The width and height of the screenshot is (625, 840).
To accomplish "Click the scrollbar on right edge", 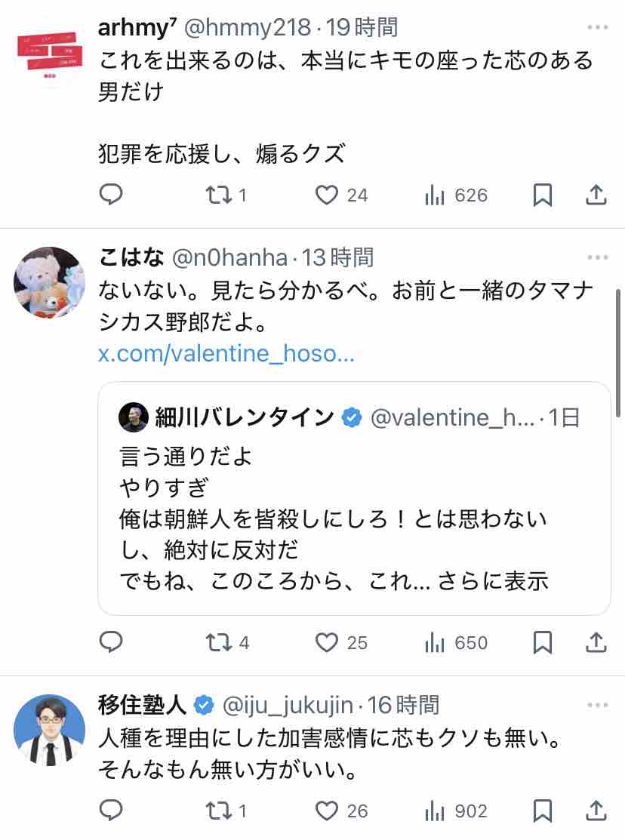I will coord(618,352).
